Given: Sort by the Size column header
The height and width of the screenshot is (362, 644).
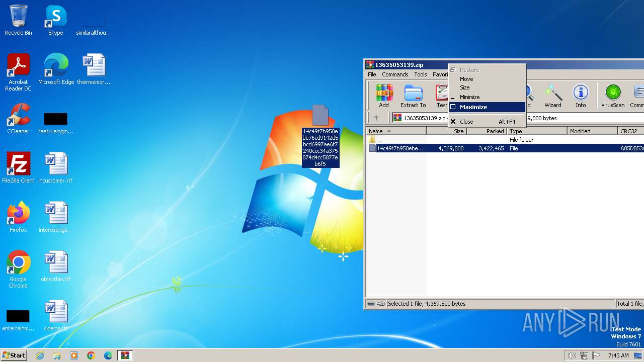Looking at the screenshot, I should (x=446, y=131).
